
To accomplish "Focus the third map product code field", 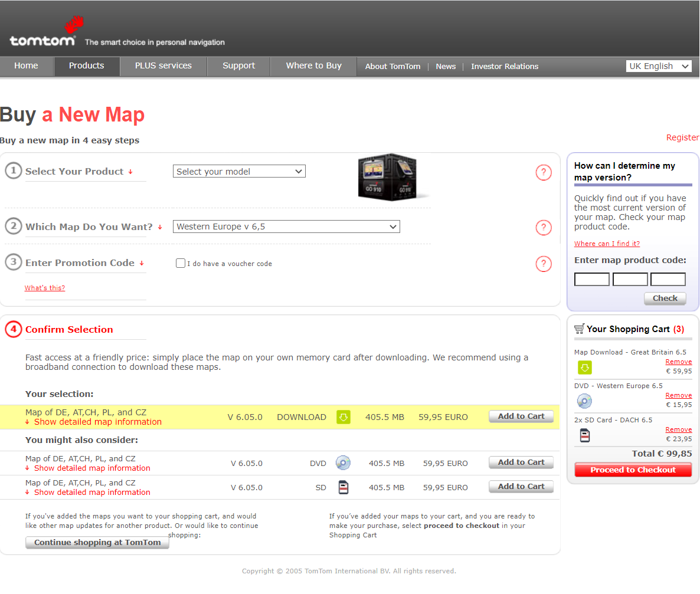I will [668, 280].
